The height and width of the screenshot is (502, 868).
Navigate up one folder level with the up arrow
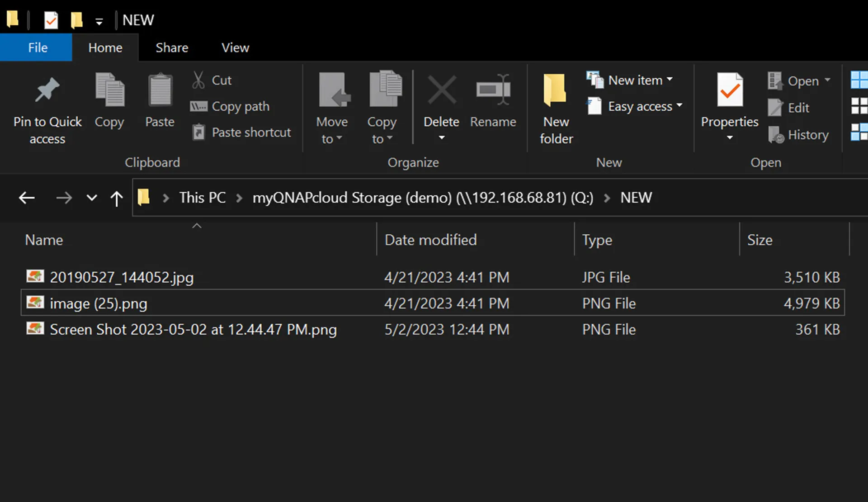[x=116, y=198]
